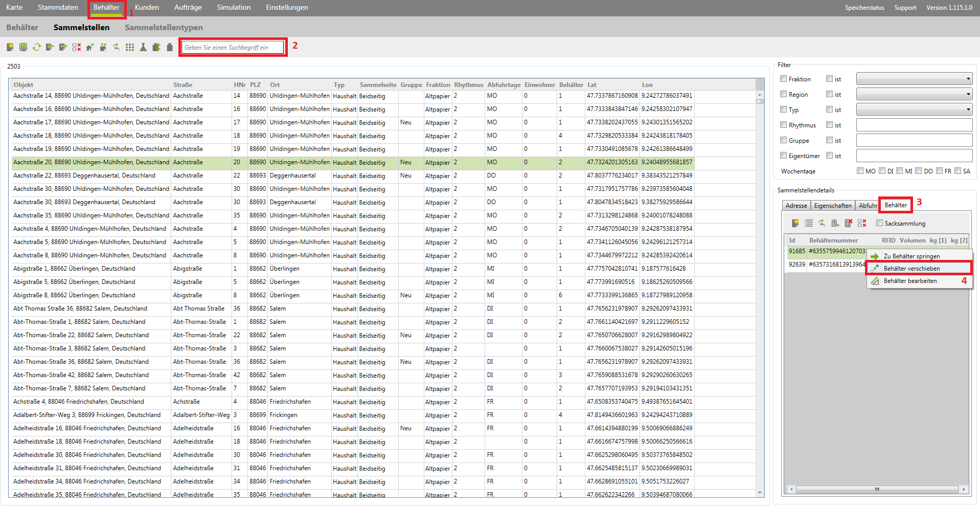Image resolution: width=980 pixels, height=506 pixels.
Task: Click the green undo arrow in main toolbar
Action: pos(117,47)
